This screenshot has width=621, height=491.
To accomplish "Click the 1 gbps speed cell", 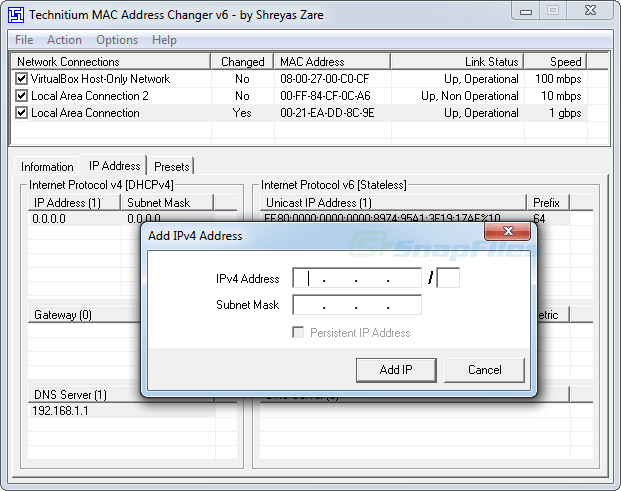I will [565, 113].
